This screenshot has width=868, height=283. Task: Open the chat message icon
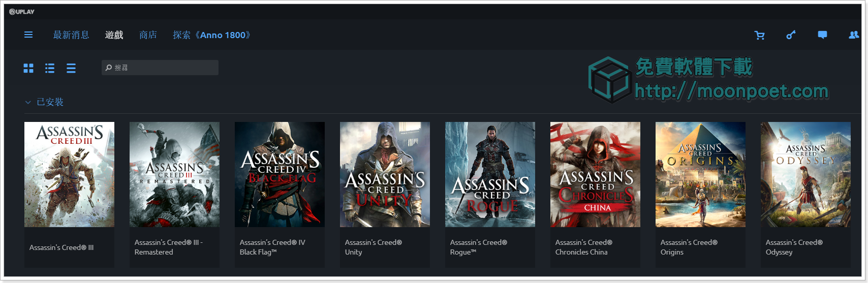[x=822, y=35]
